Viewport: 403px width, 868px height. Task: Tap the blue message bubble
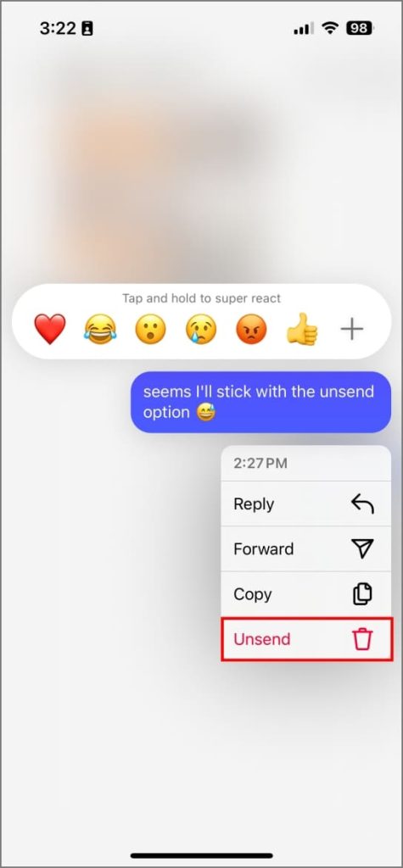tap(260, 402)
